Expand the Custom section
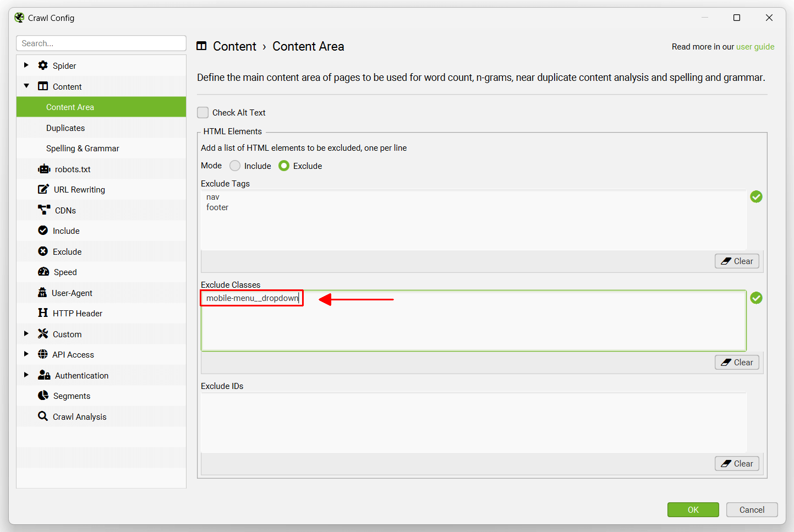This screenshot has width=794, height=532. [x=26, y=333]
